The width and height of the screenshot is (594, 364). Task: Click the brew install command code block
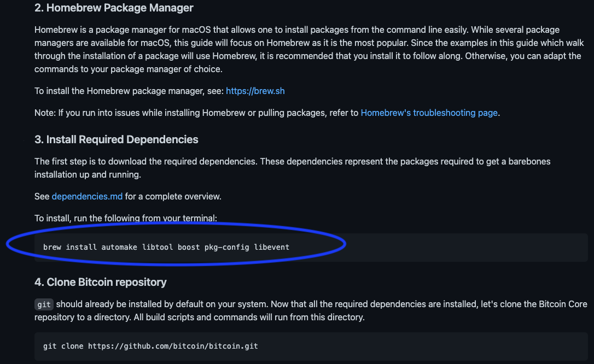(311, 248)
